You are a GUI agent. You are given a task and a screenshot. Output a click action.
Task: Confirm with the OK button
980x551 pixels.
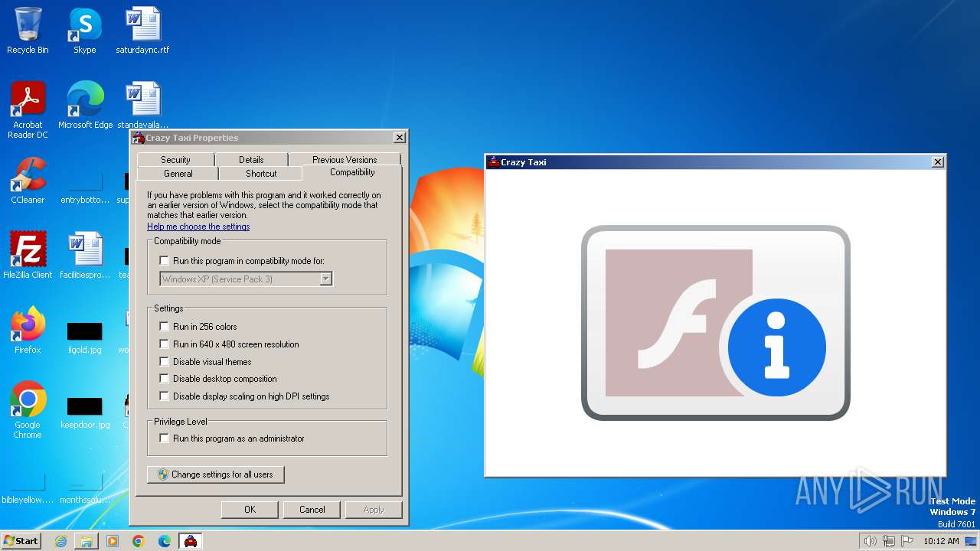coord(250,510)
